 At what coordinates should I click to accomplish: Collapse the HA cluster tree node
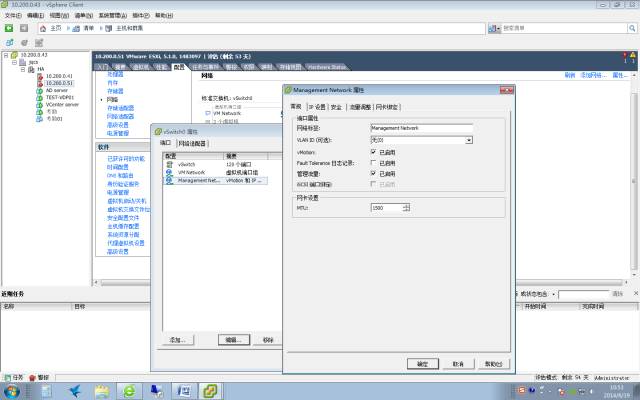tap(23, 69)
